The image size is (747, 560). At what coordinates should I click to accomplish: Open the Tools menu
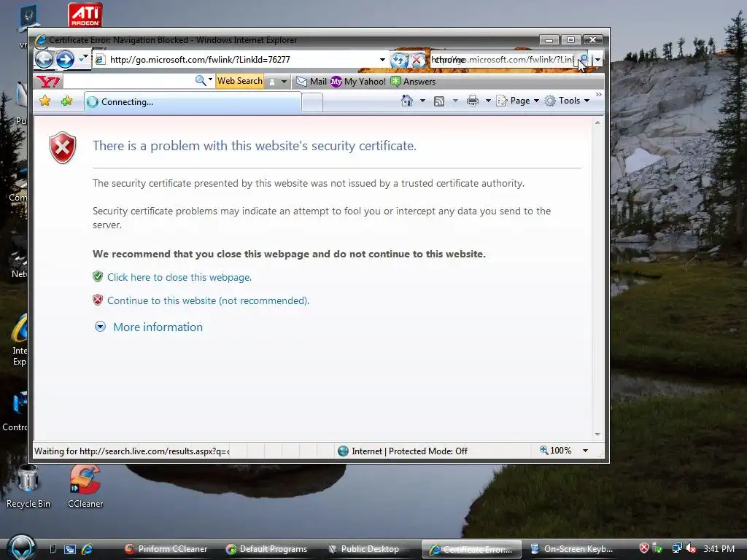567,101
